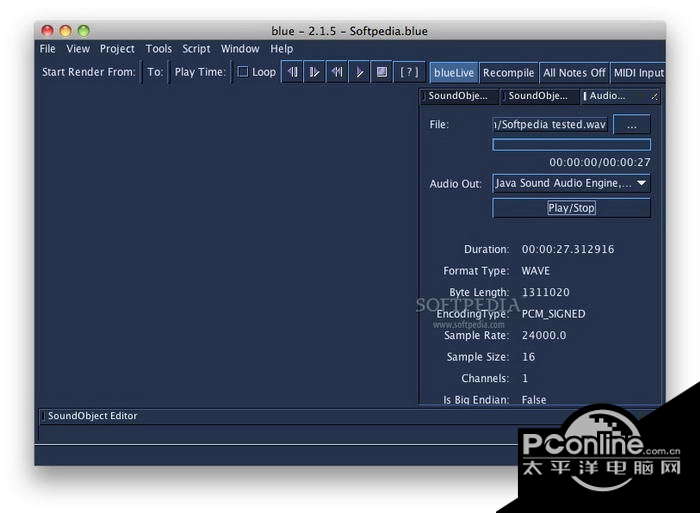Click the Duration value 00:00:27.312916
Viewport: 700px width, 513px height.
568,249
